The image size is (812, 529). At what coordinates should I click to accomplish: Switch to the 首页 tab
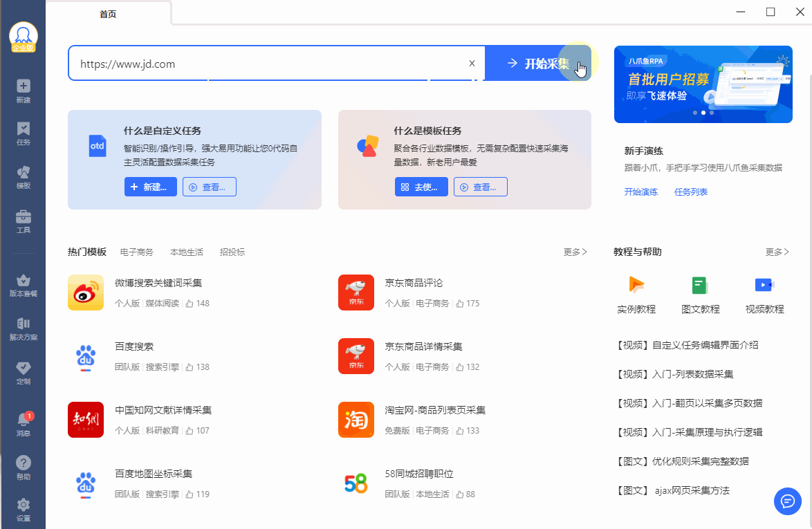pyautogui.click(x=108, y=14)
